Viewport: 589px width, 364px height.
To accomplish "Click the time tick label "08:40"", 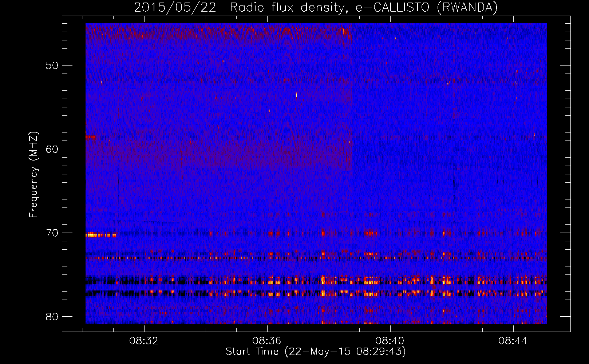I will (390, 341).
